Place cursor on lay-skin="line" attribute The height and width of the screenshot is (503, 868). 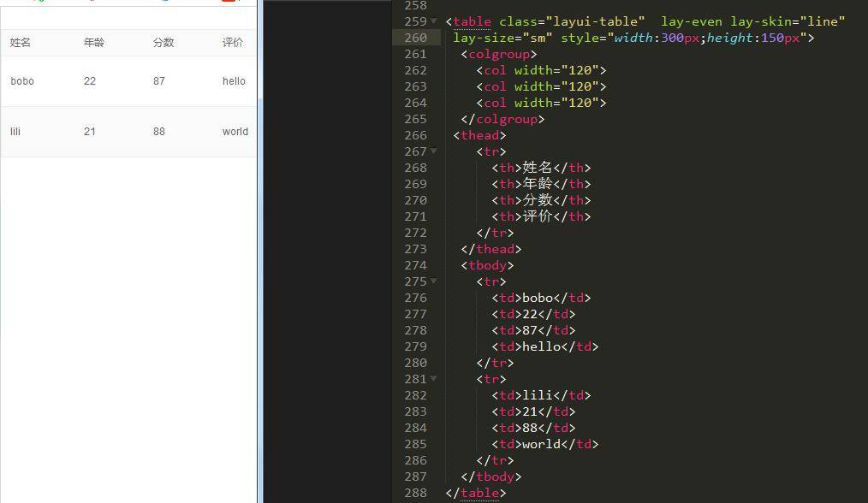click(x=788, y=21)
